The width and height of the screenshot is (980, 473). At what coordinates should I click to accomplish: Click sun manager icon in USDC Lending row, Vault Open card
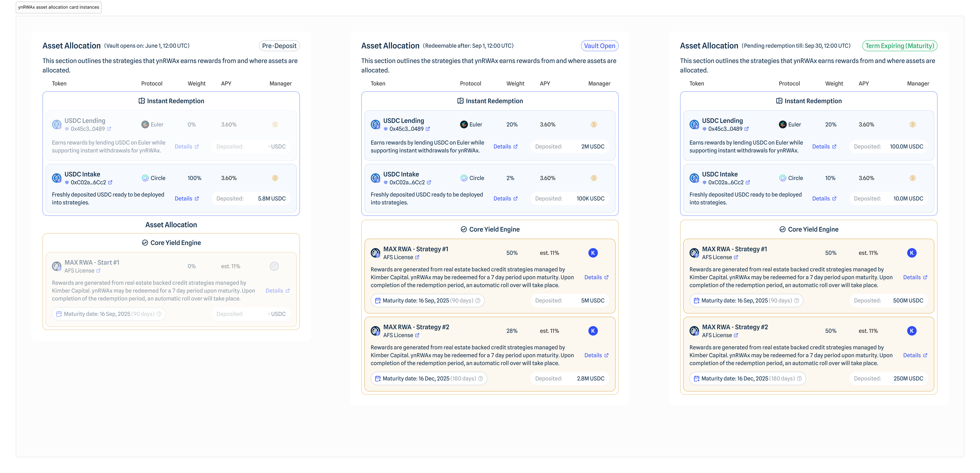(594, 124)
